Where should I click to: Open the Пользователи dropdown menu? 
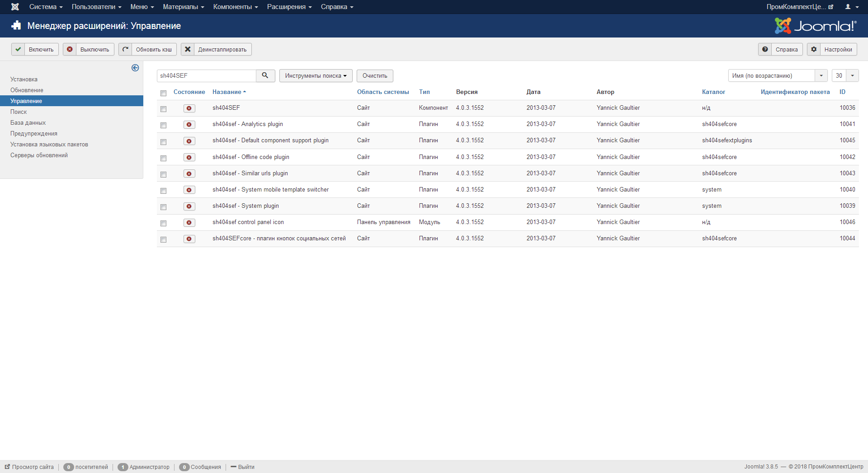(96, 7)
